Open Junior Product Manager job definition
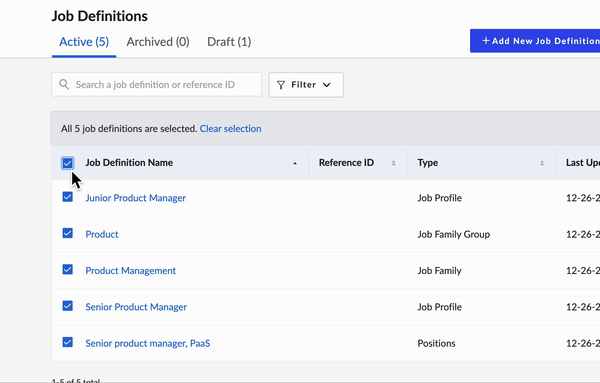Screen dimensions: 600x383 tap(135, 198)
